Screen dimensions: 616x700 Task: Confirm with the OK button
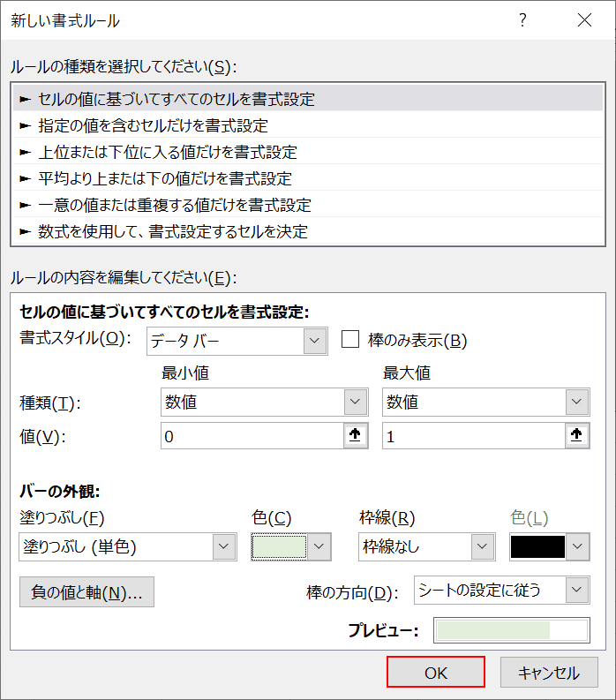pos(436,672)
